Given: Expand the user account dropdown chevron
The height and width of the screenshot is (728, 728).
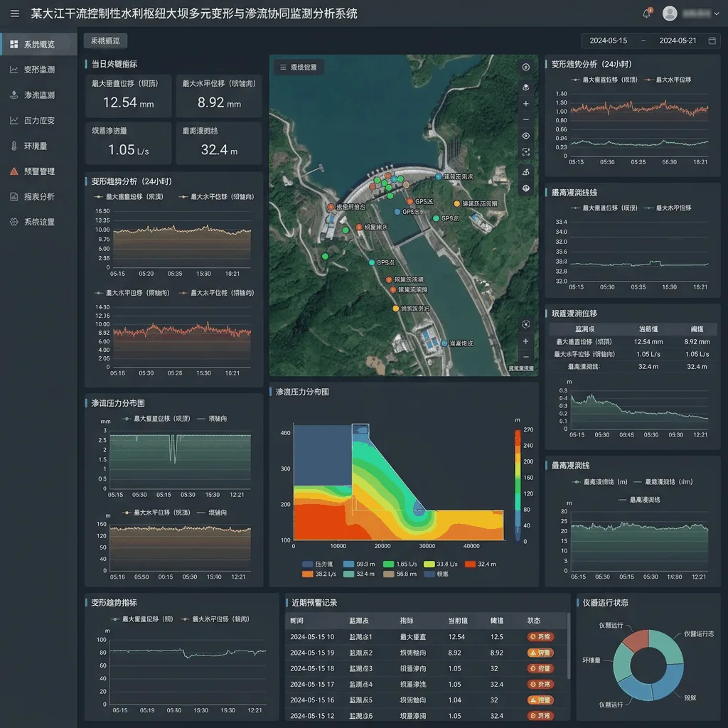Looking at the screenshot, I should [x=717, y=14].
